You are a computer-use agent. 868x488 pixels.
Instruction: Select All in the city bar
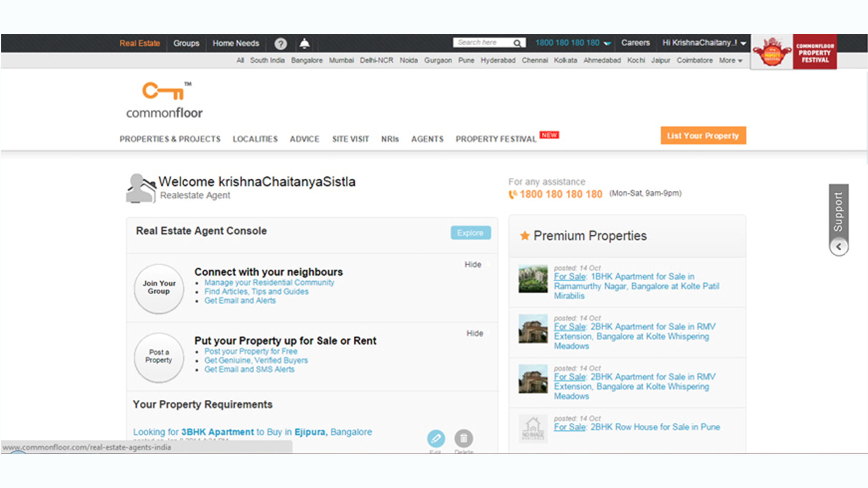tap(240, 60)
